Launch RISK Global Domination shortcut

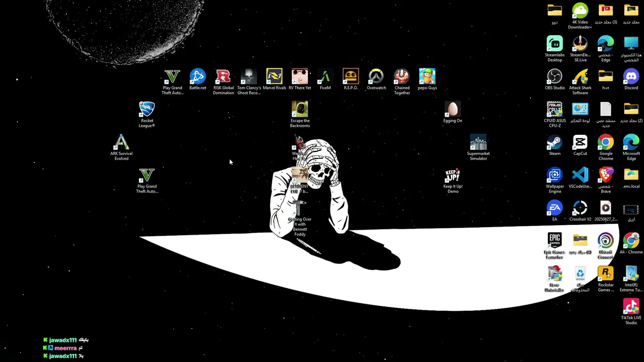223,81
